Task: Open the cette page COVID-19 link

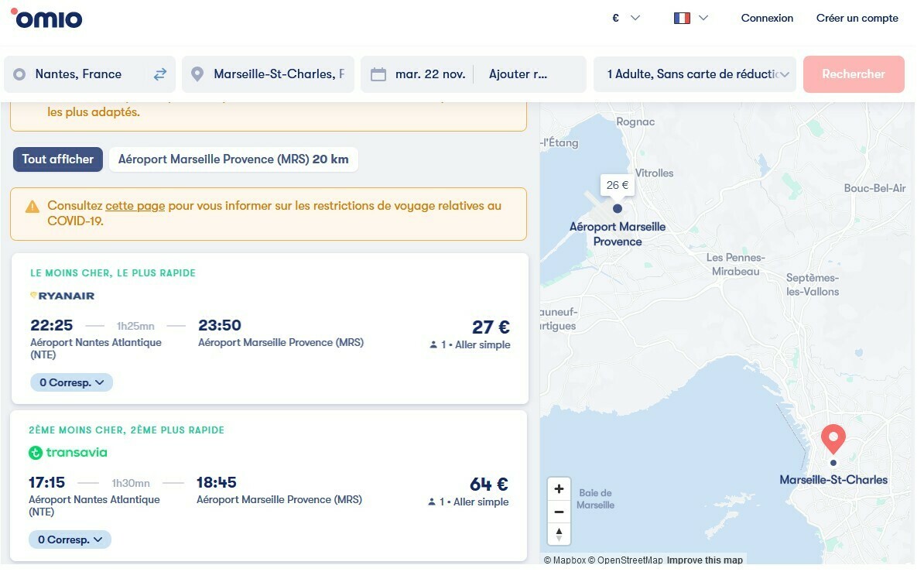Action: [x=135, y=206]
